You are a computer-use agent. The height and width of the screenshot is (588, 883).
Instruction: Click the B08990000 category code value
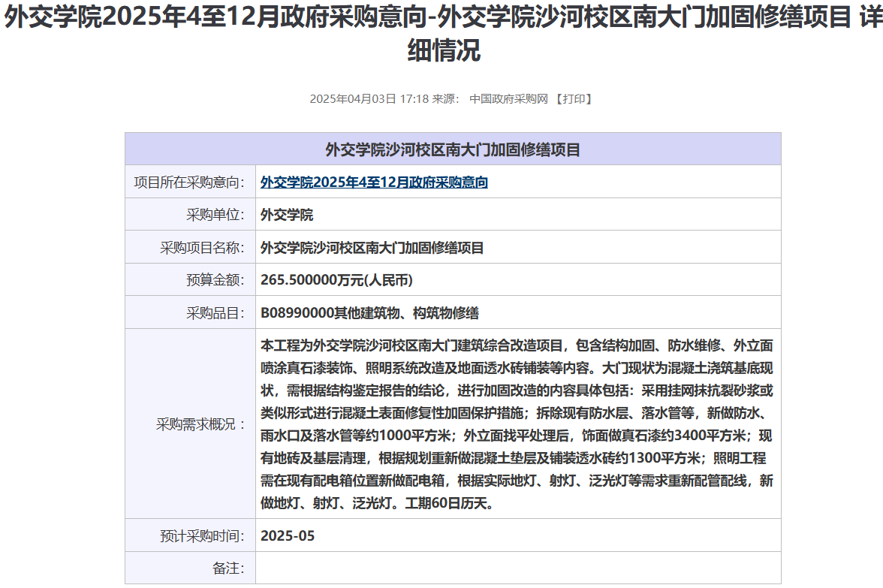pos(369,313)
